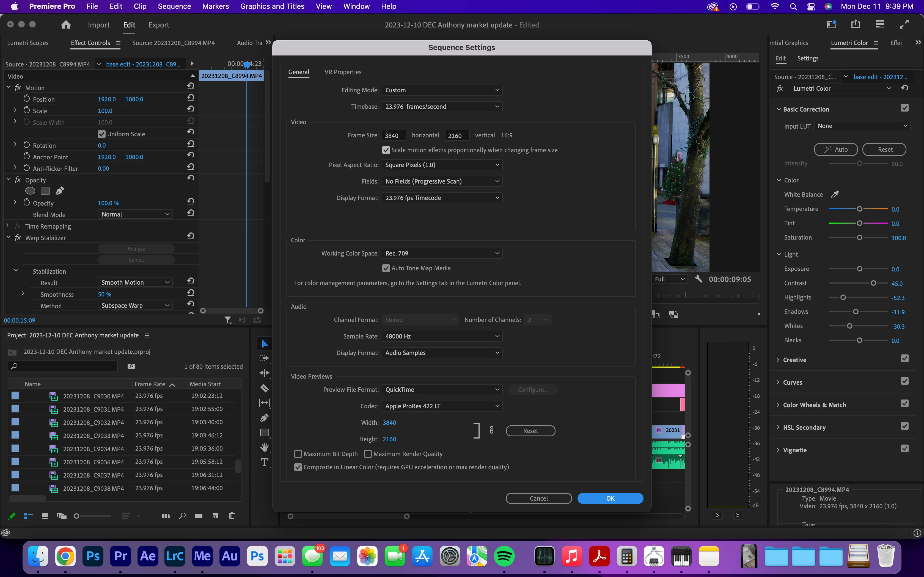Viewport: 924px width, 577px height.
Task: Enable Maximum Bit Depth checkbox
Action: point(298,454)
